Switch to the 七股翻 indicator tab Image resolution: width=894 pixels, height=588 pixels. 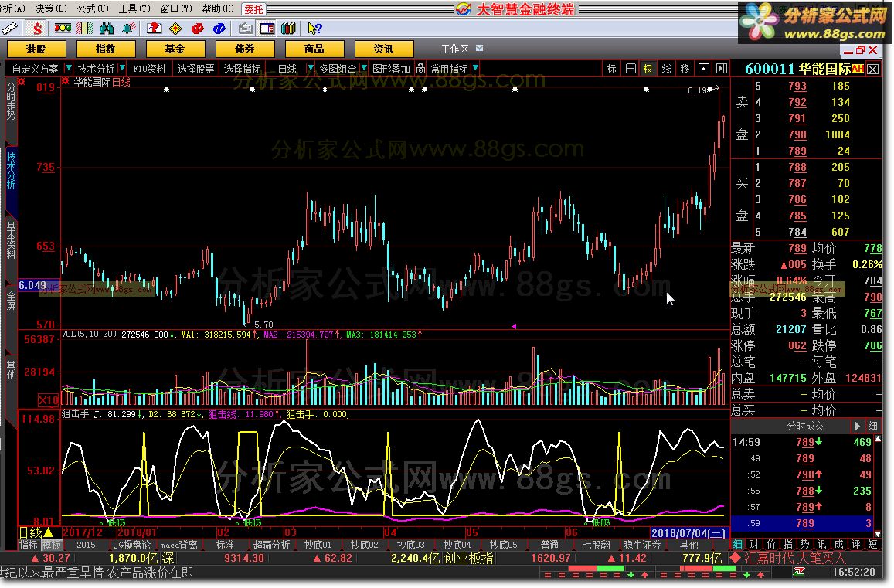pos(596,545)
